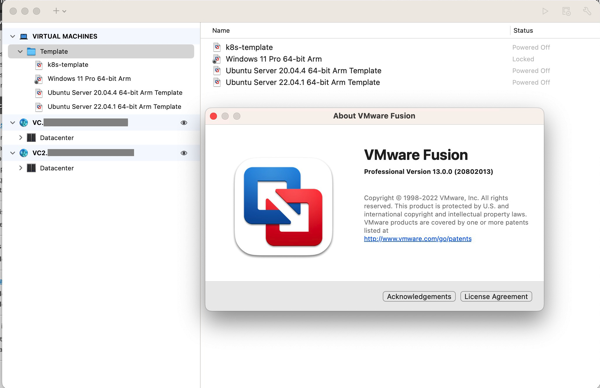Screen dimensions: 600x388
Task: Click the Locked status of Windows 11 Pro
Action: (x=523, y=59)
